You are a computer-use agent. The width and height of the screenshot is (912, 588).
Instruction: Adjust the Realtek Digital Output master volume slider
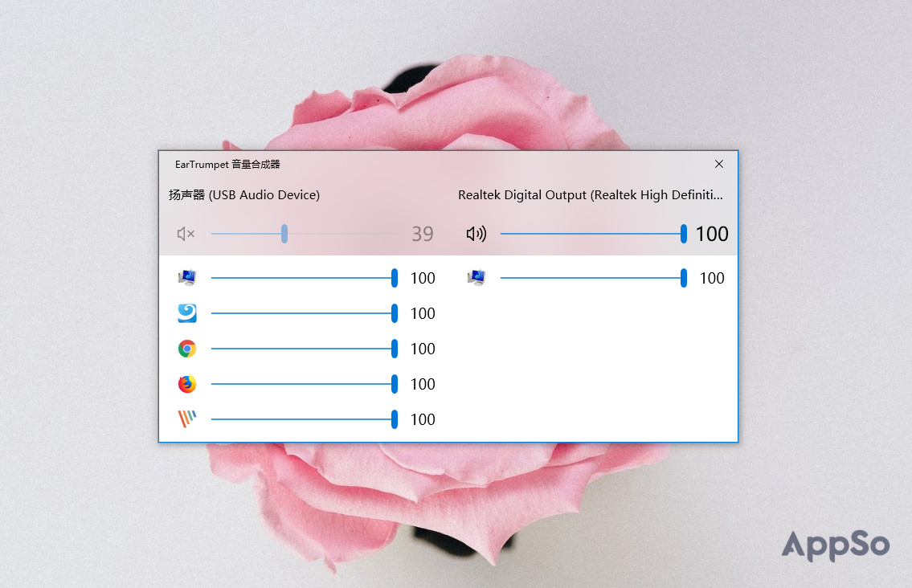(x=594, y=234)
